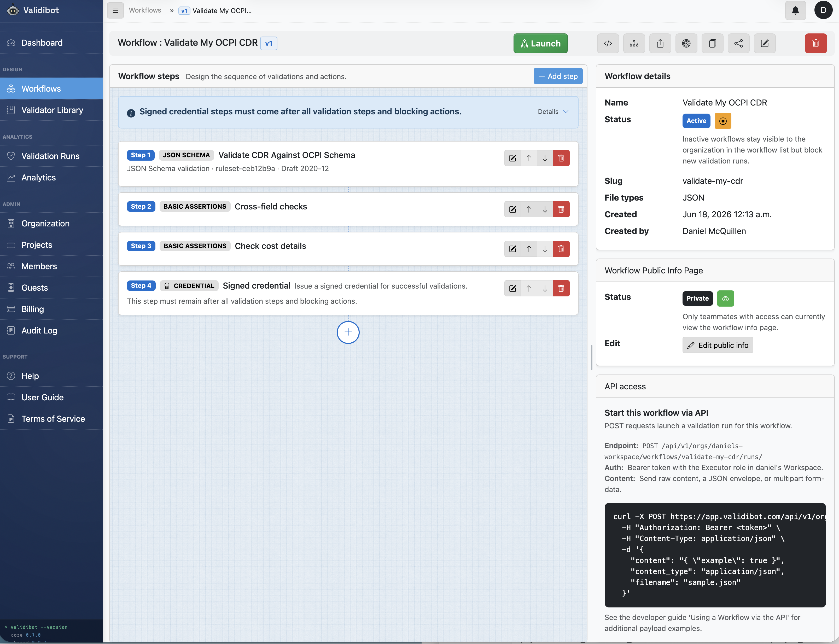Open Help in sidebar
This screenshot has width=839, height=644.
click(51, 376)
